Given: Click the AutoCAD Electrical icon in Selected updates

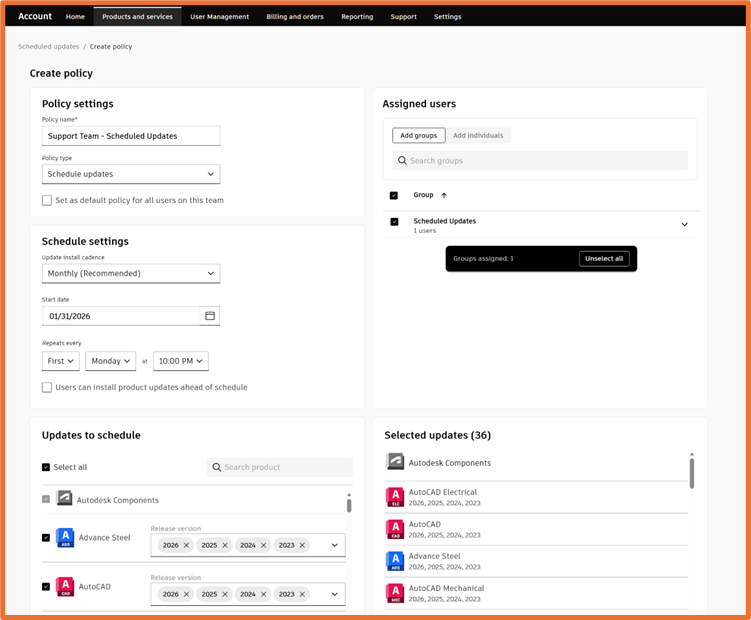Looking at the screenshot, I should click(395, 497).
